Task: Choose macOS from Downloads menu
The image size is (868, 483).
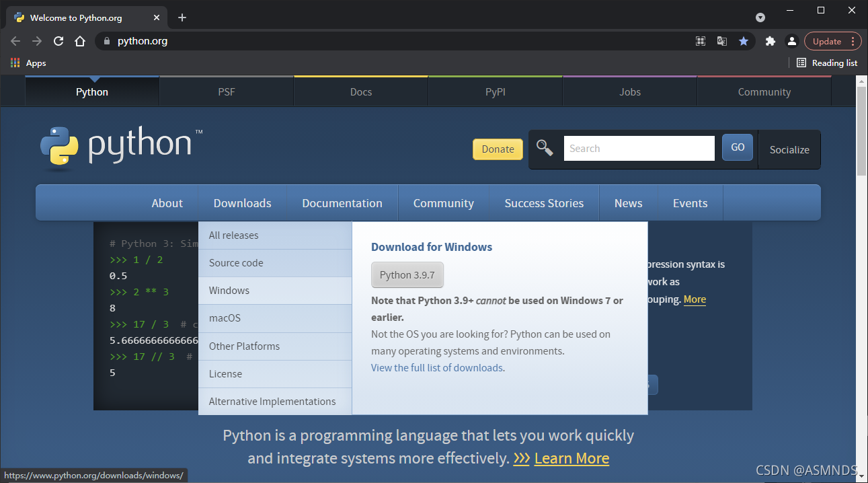Action: [275, 318]
